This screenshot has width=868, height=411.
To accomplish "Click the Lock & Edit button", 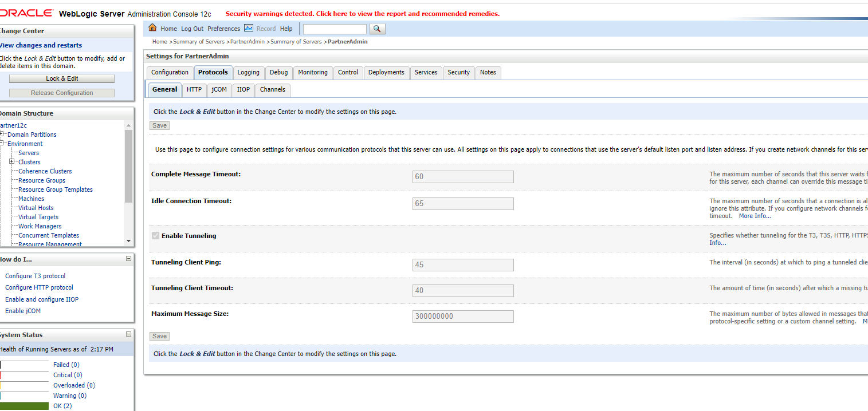I will click(62, 79).
